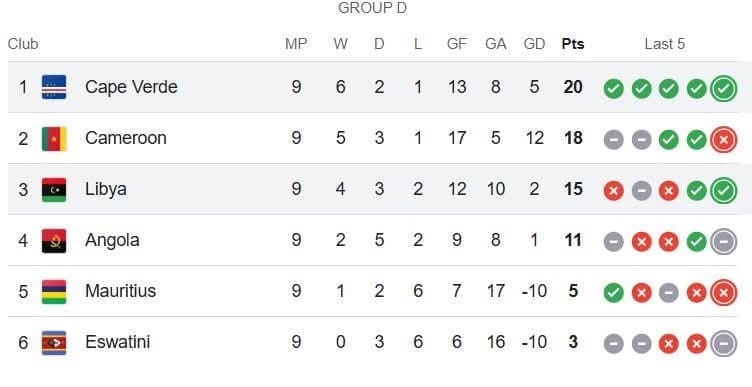
Task: Select the Last 5 column header
Action: point(664,44)
